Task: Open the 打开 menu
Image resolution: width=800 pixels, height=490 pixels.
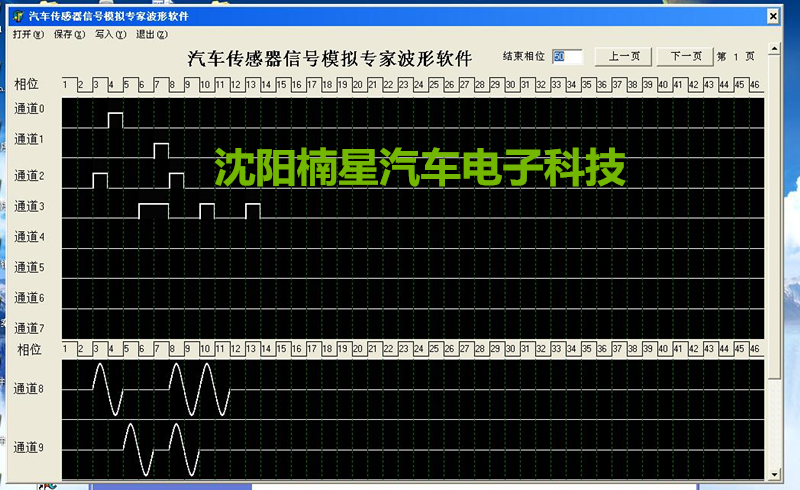Action: [x=28, y=34]
